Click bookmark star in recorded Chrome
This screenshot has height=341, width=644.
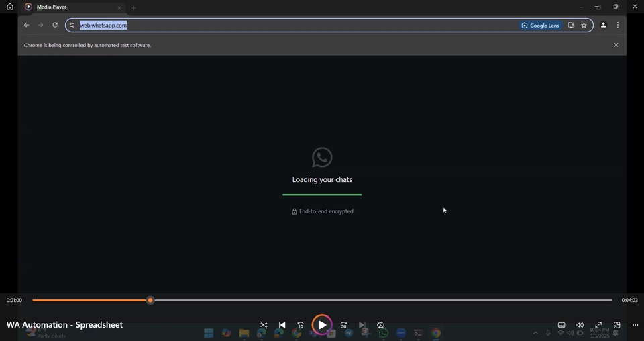(584, 25)
